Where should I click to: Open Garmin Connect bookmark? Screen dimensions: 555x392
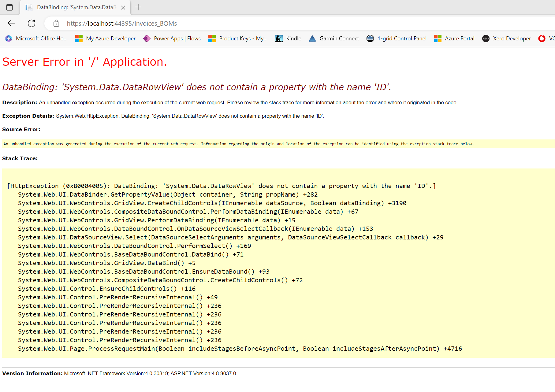point(334,39)
